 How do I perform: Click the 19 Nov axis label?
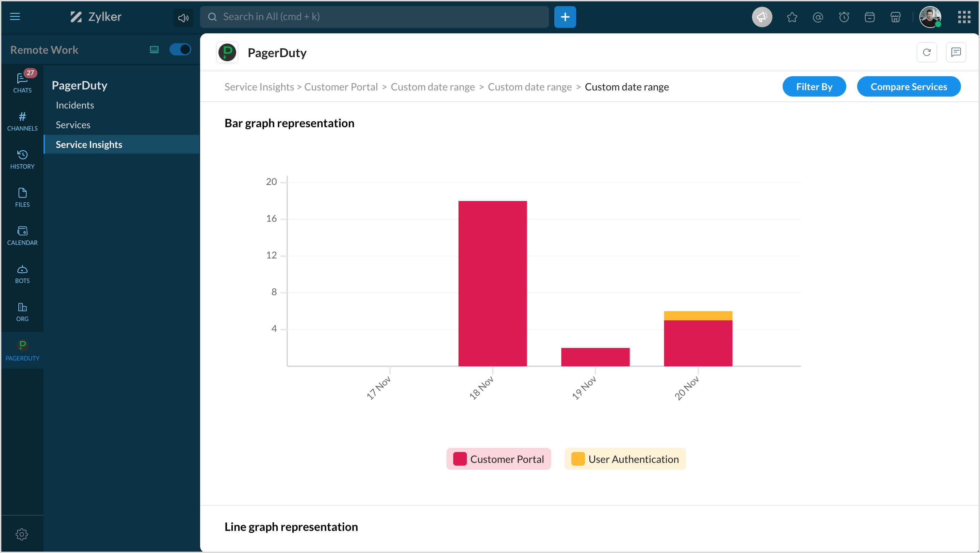[584, 388]
